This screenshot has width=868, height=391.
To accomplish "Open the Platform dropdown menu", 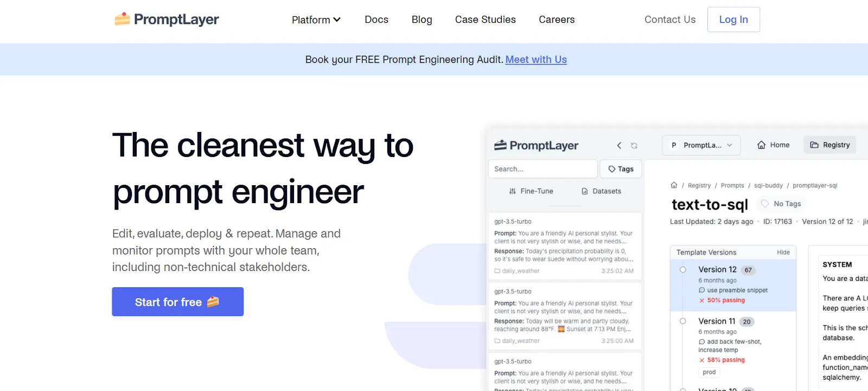I will tap(316, 20).
